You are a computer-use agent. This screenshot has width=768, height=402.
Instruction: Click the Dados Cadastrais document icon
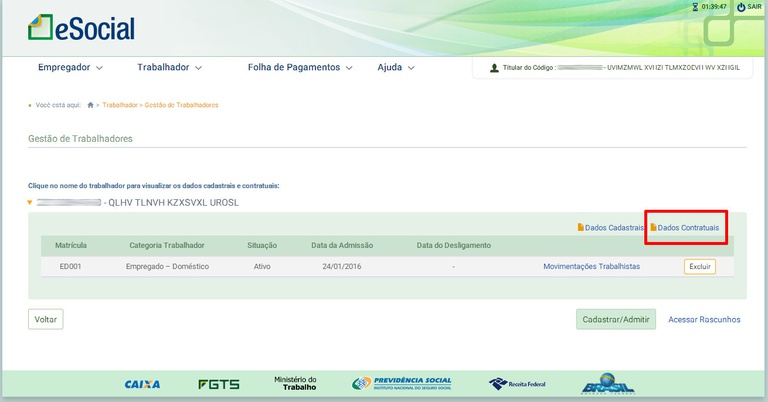(x=580, y=227)
